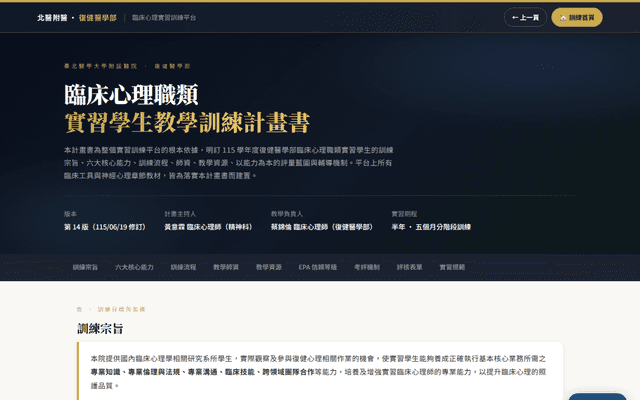
Task: Click the 訓練宗旨 section heading
Action: click(x=100, y=329)
